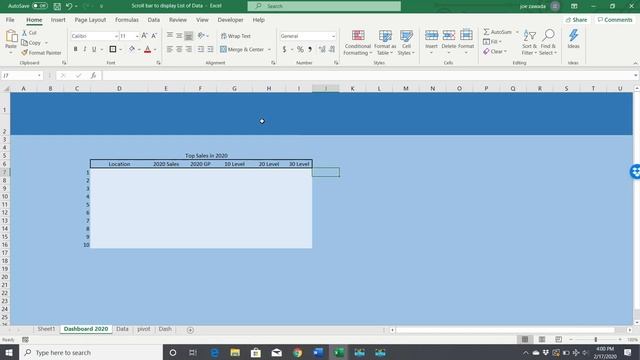
Task: Apply accounting dollar format
Action: (x=284, y=49)
